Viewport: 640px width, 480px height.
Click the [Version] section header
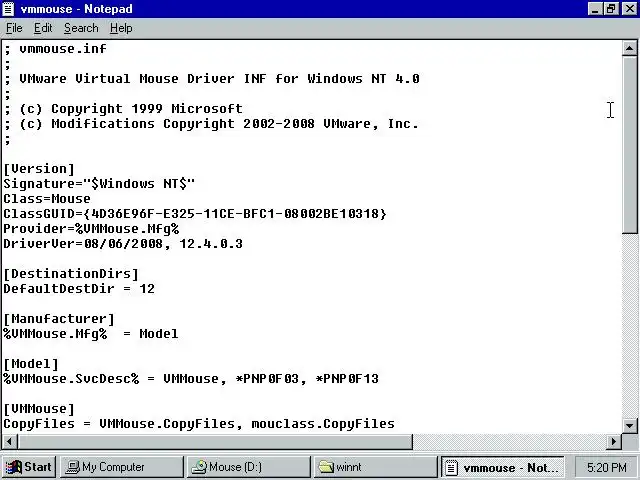pos(39,169)
